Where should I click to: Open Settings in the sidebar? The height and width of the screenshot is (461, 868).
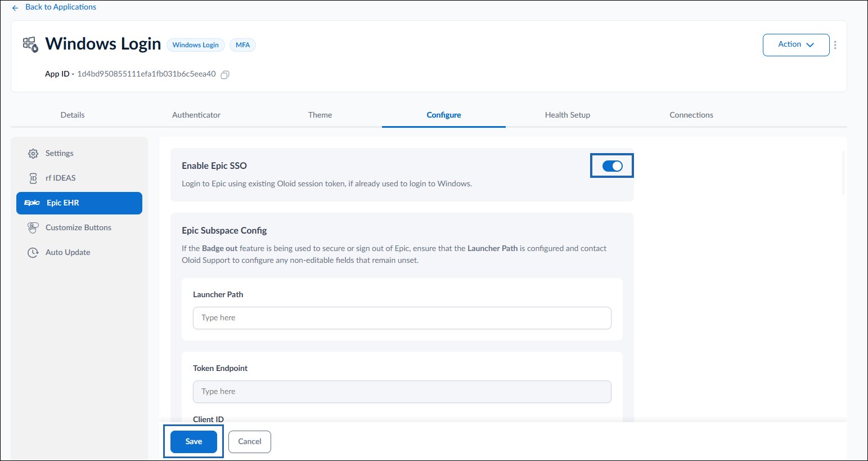60,154
